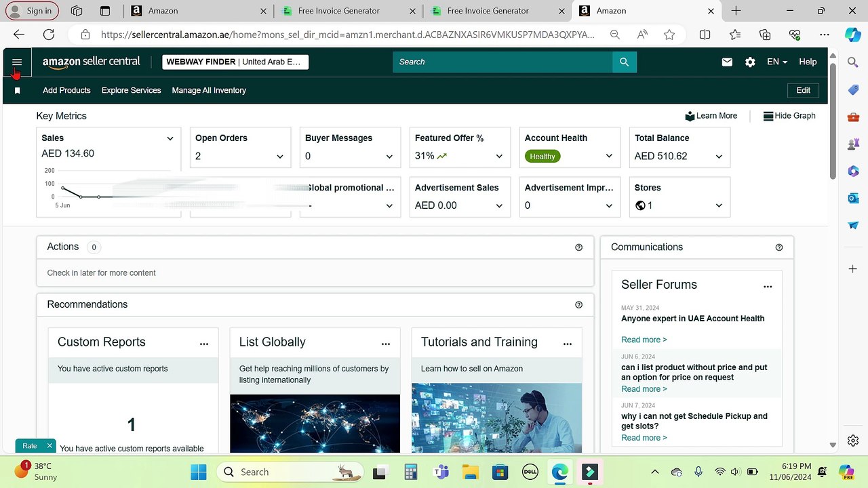Viewport: 868px width, 488px height.
Task: Open the Seller Central hamburger menu
Action: pyautogui.click(x=17, y=62)
